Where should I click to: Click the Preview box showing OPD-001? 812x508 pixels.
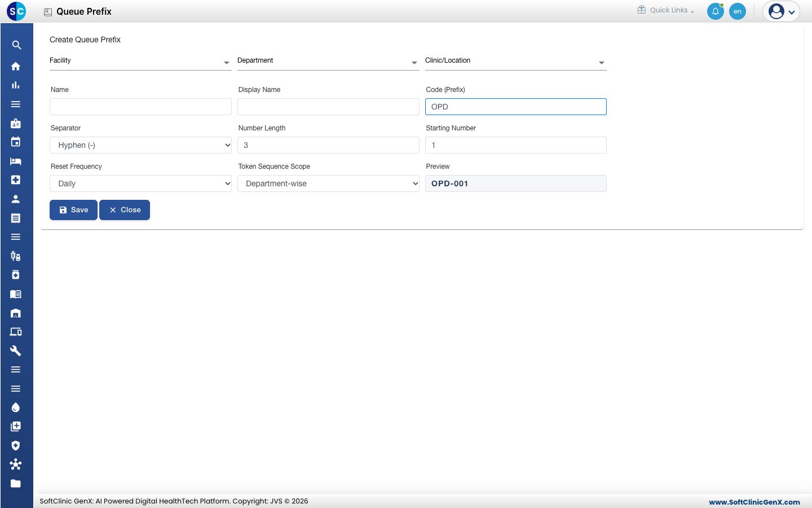click(x=516, y=183)
